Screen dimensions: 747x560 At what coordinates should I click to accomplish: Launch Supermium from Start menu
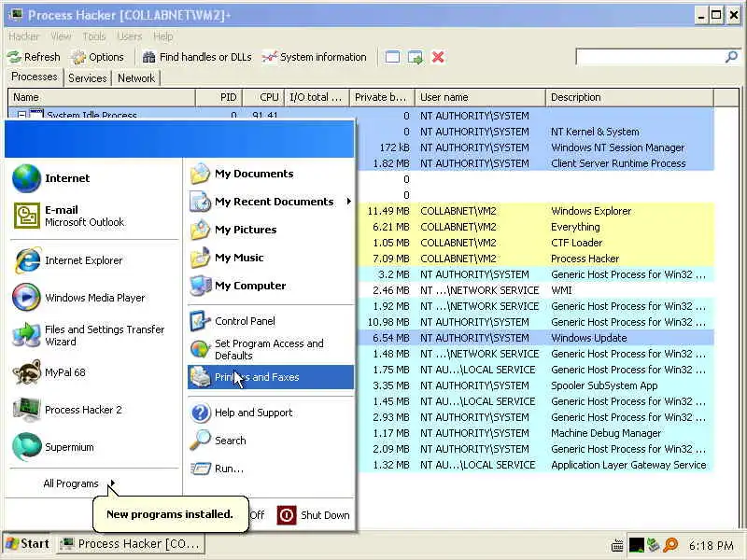pyautogui.click(x=53, y=447)
